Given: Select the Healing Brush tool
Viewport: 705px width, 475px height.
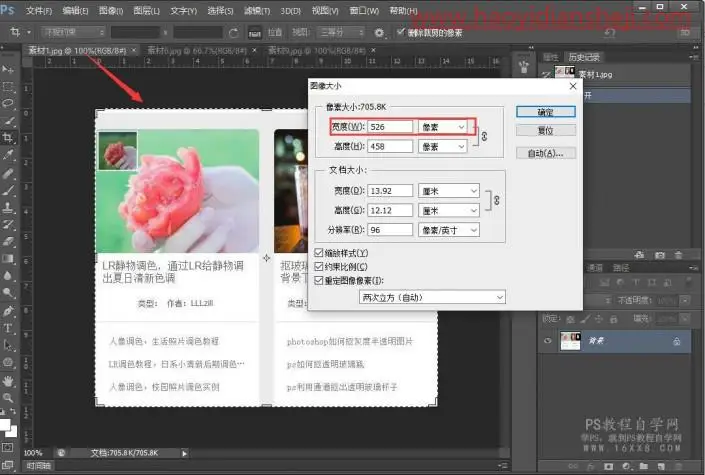Looking at the screenshot, I should coord(8,173).
